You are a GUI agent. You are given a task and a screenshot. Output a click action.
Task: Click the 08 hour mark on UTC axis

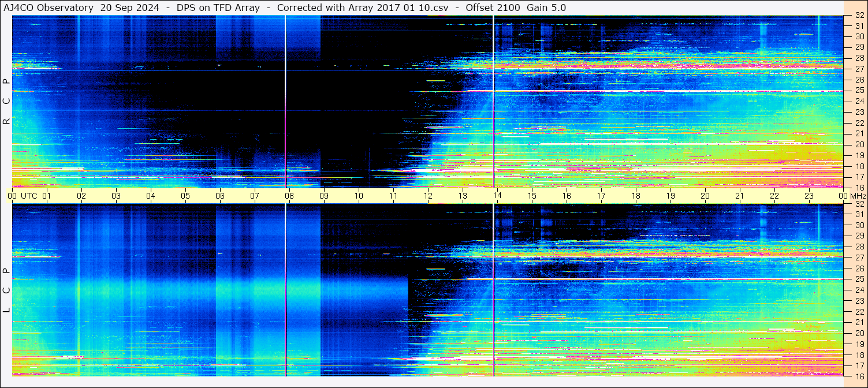[x=289, y=196]
